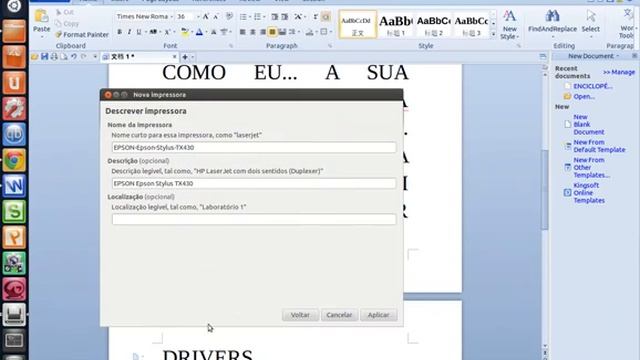Click the Grow Font icon
The width and height of the screenshot is (640, 360).
click(206, 17)
